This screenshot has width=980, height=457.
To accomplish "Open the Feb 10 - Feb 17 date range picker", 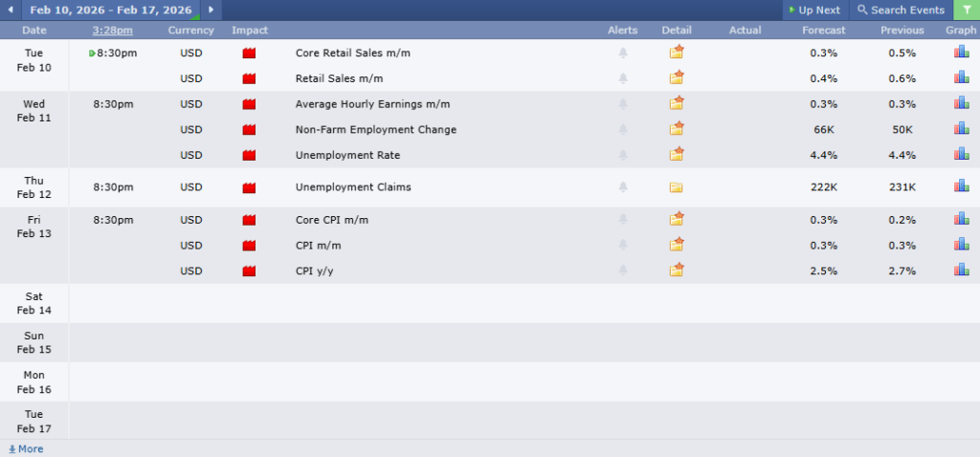I will click(110, 11).
